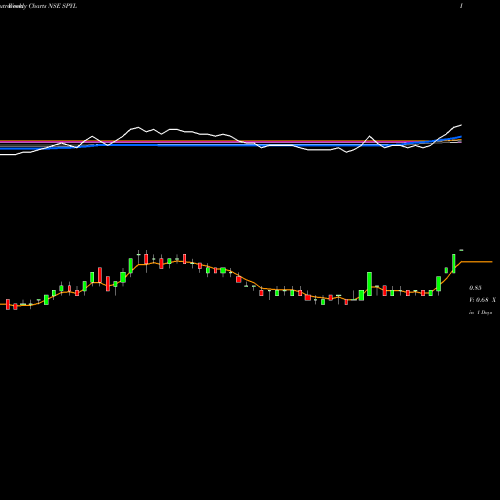Click the flat orange moving-average line end segment
Viewport: 500px width, 500px height.
[x=477, y=262]
